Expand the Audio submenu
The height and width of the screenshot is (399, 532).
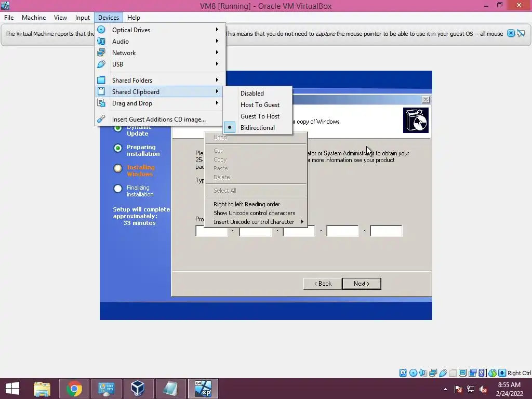coord(217,41)
